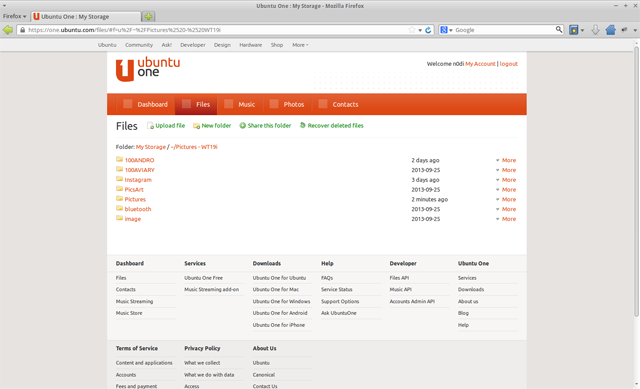Select the Files tab
This screenshot has width=640, height=389.
[x=196, y=104]
